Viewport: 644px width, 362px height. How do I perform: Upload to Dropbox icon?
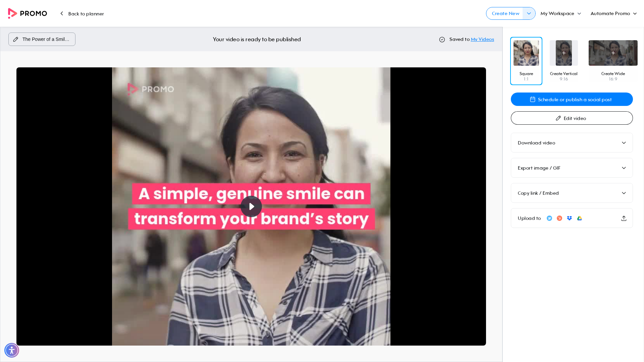[569, 218]
